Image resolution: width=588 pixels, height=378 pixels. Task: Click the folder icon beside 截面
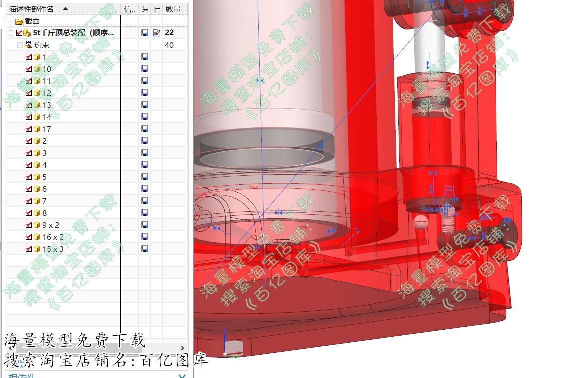pyautogui.click(x=19, y=21)
